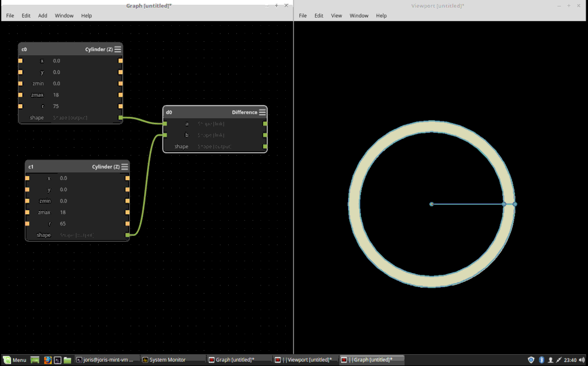
Task: Click c1 zmin output port on right
Action: pyautogui.click(x=128, y=201)
